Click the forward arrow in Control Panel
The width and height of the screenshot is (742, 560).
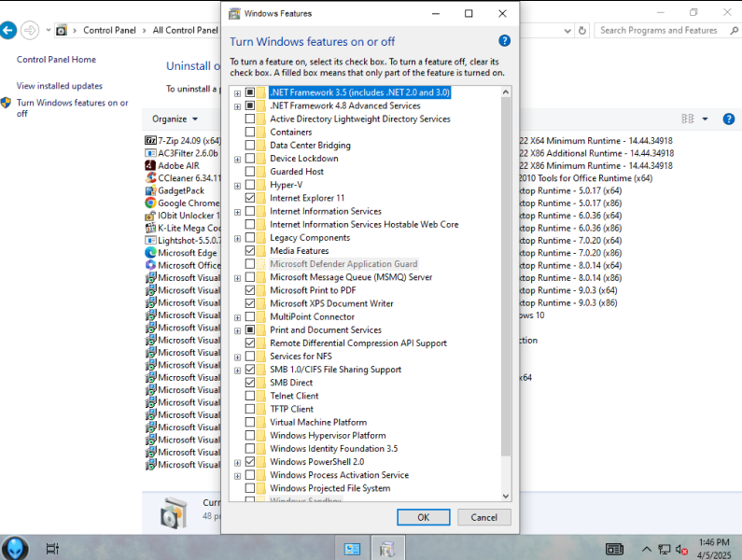30,31
